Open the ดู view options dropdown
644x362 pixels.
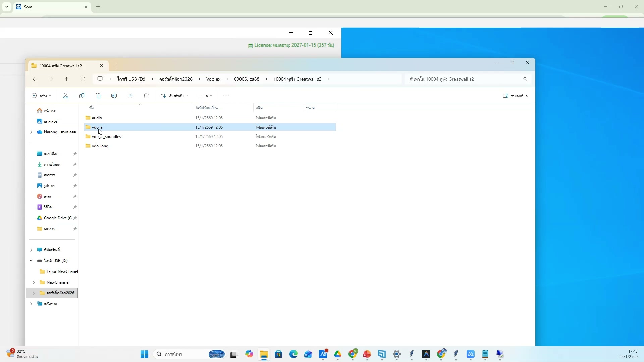pyautogui.click(x=205, y=96)
